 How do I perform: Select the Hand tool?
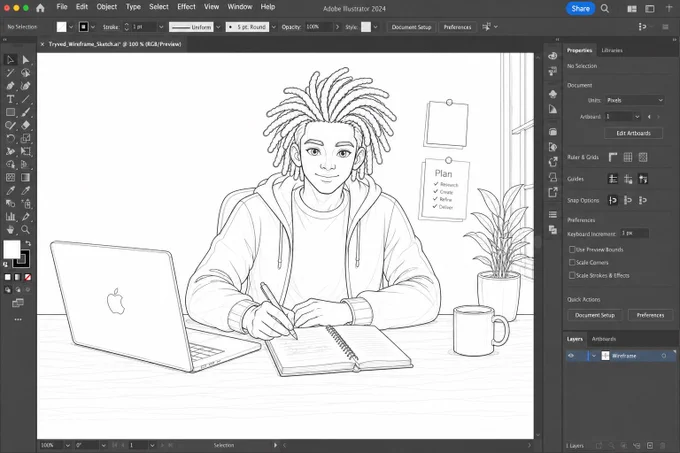point(10,229)
